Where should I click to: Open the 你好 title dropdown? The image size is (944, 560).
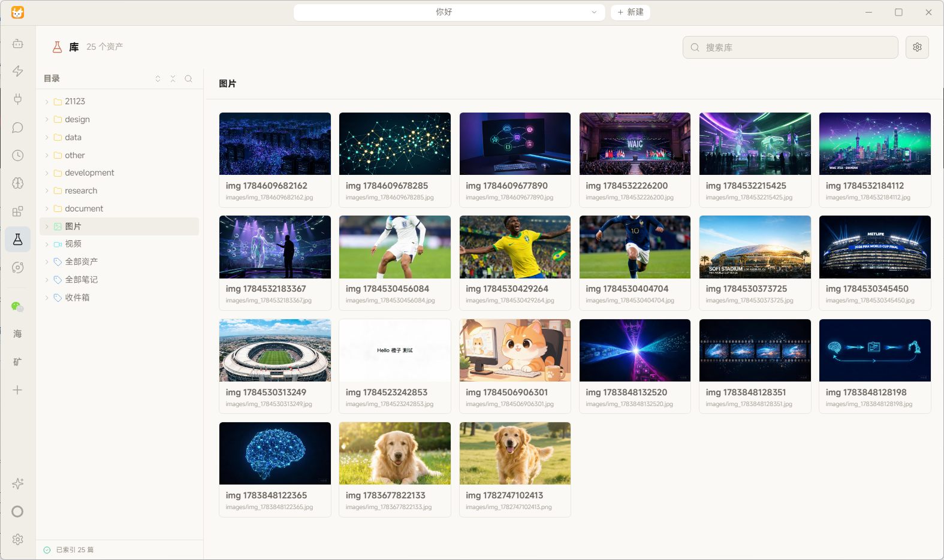tap(448, 13)
